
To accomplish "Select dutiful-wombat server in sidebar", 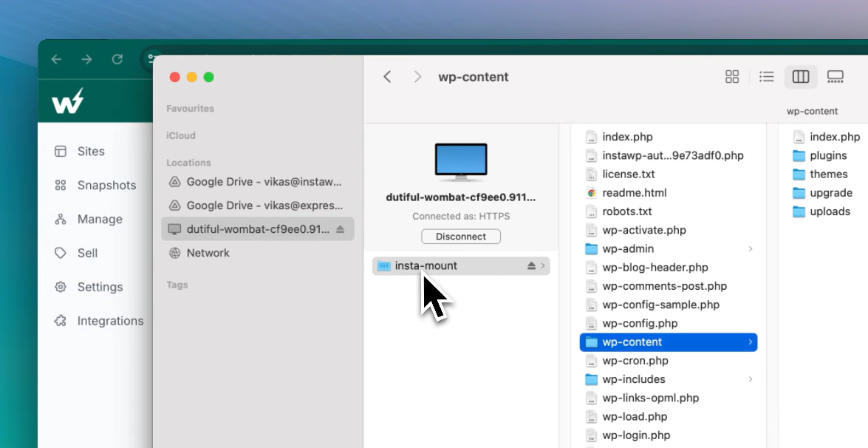I will (257, 229).
